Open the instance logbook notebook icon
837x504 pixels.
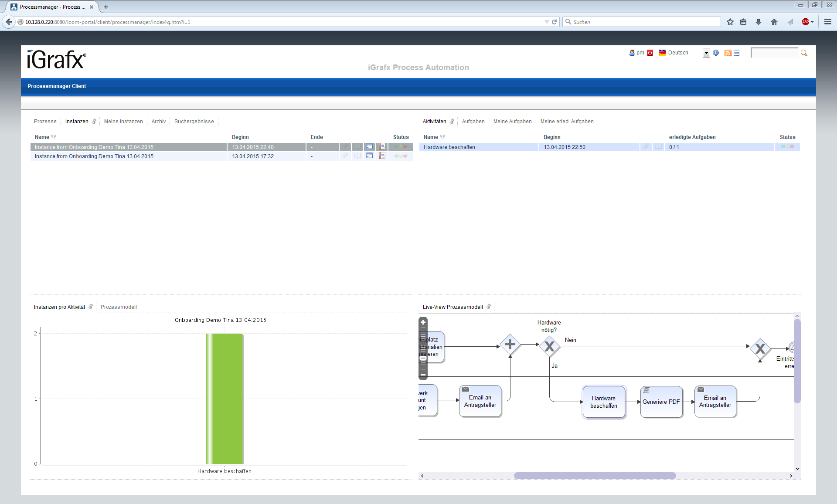point(382,147)
